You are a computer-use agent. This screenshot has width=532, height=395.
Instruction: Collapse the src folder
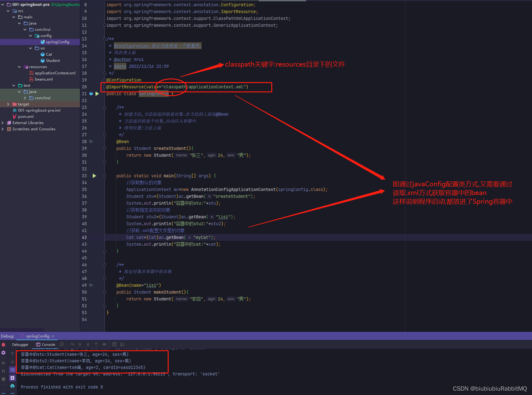[x=8, y=11]
